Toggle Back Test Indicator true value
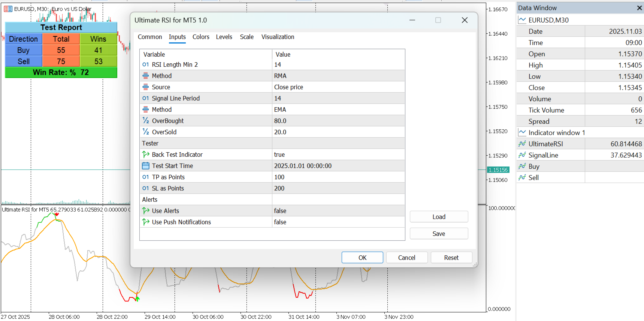 (x=339, y=154)
